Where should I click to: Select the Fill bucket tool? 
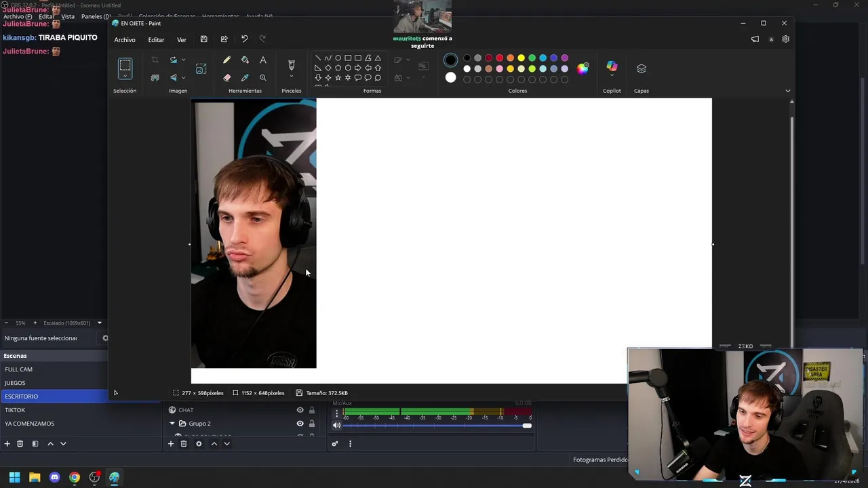pos(245,60)
